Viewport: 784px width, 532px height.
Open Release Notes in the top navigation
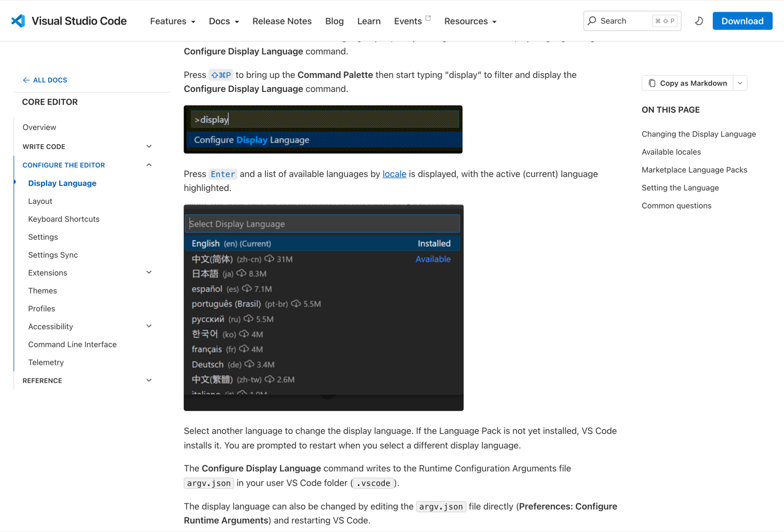(x=282, y=21)
